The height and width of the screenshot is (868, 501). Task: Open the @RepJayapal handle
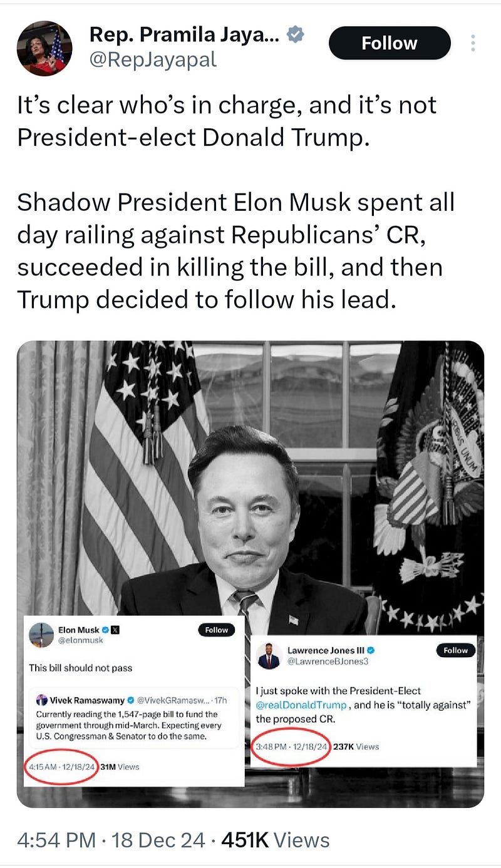153,61
